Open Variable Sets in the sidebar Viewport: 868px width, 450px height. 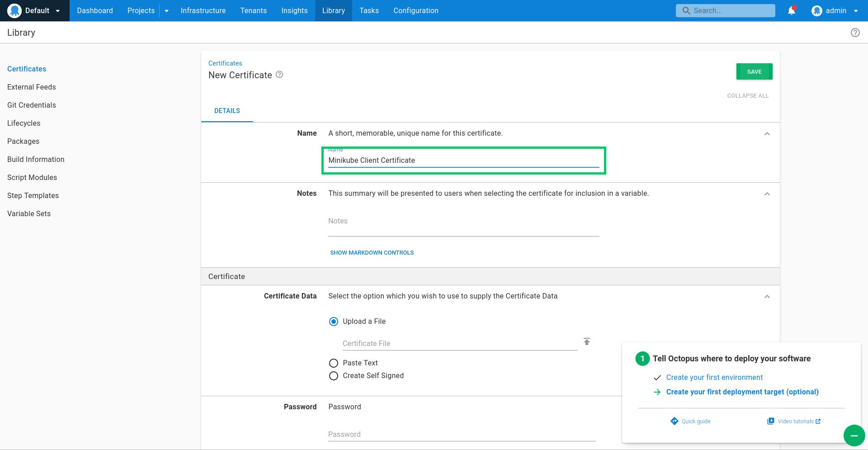(x=29, y=213)
